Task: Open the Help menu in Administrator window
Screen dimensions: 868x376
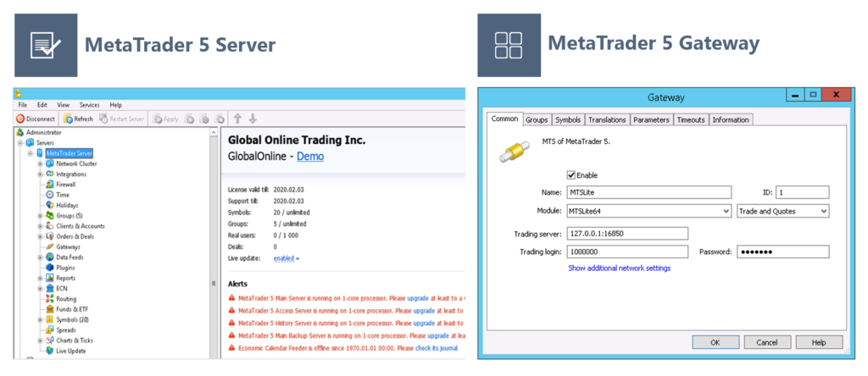Action: coord(115,105)
